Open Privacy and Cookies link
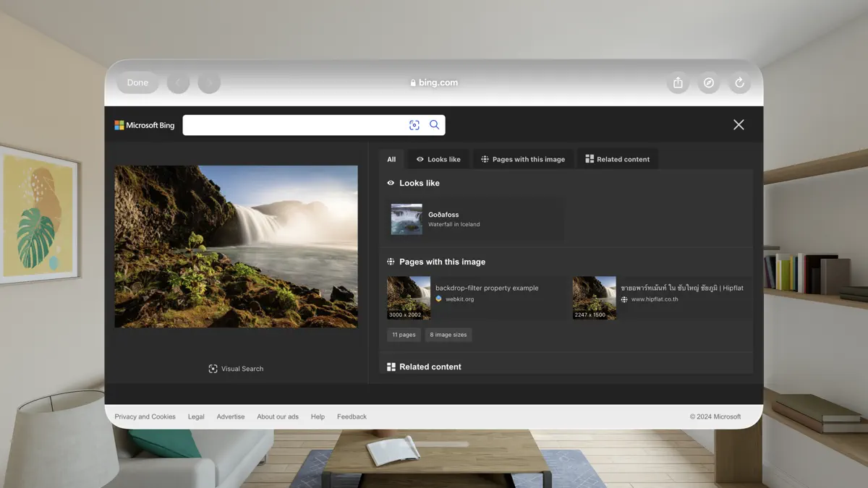This screenshot has width=868, height=488. point(145,416)
